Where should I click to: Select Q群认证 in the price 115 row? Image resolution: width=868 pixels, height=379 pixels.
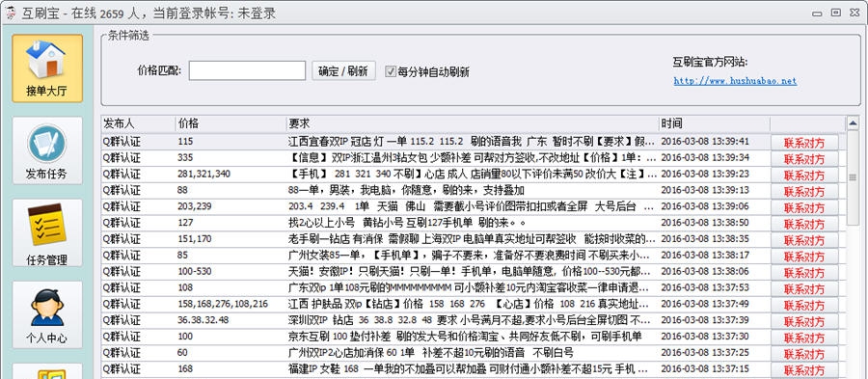(122, 142)
